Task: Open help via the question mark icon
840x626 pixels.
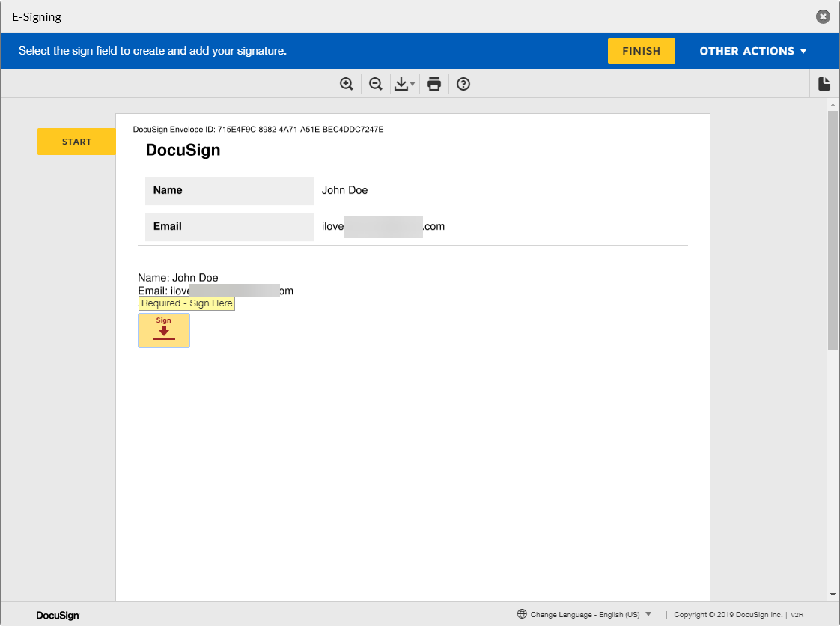Action: (463, 84)
